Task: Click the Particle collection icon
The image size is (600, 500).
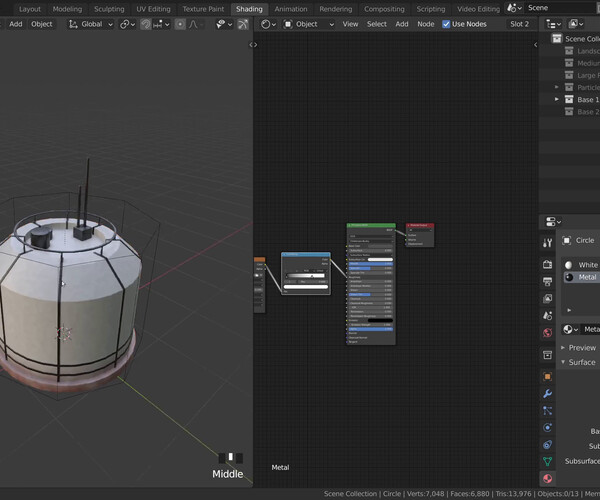Action: coord(569,87)
